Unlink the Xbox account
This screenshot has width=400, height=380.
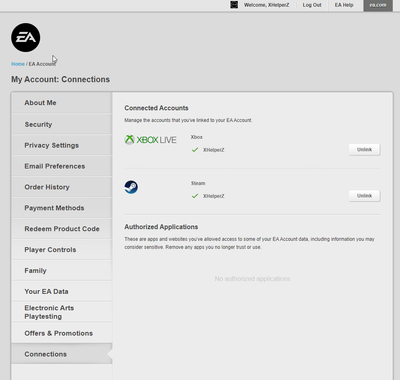[364, 150]
